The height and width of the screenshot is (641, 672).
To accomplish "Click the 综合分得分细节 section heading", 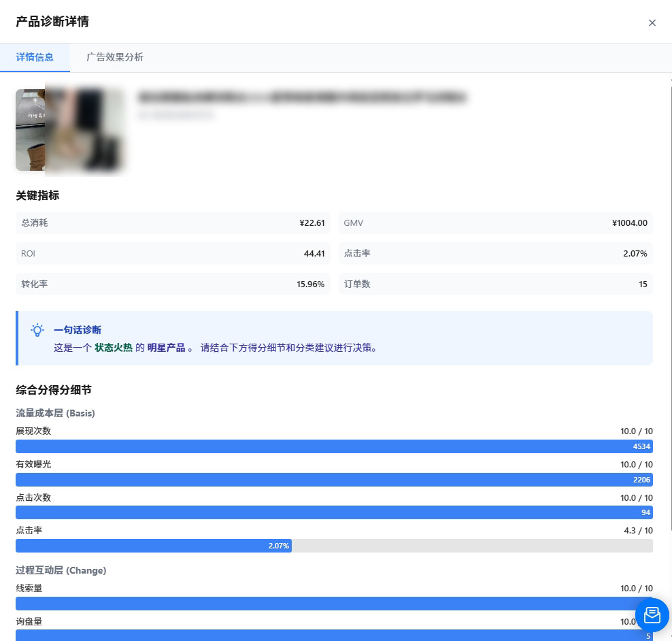I will coord(54,390).
